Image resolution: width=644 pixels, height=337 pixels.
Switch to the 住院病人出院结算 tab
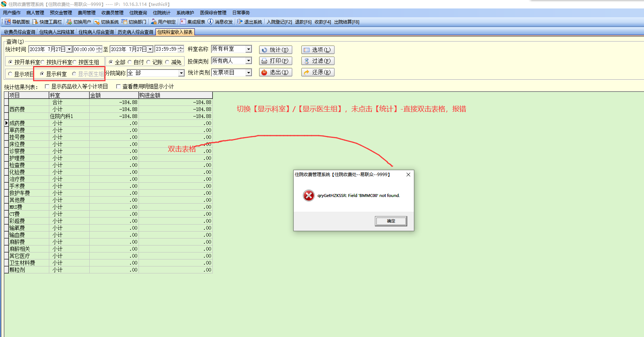tap(57, 32)
